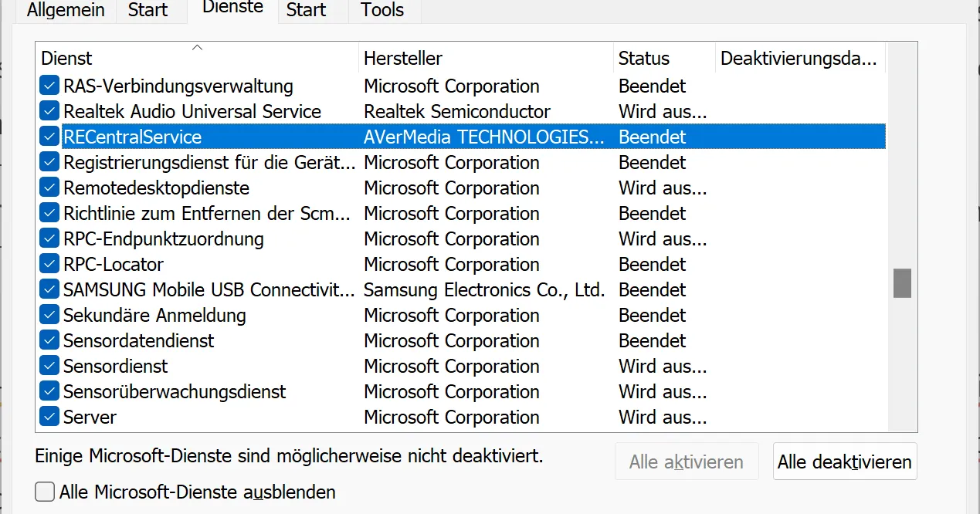Click Wird aus... status of Sensordienst row
The image size is (980, 514).
pos(663,366)
